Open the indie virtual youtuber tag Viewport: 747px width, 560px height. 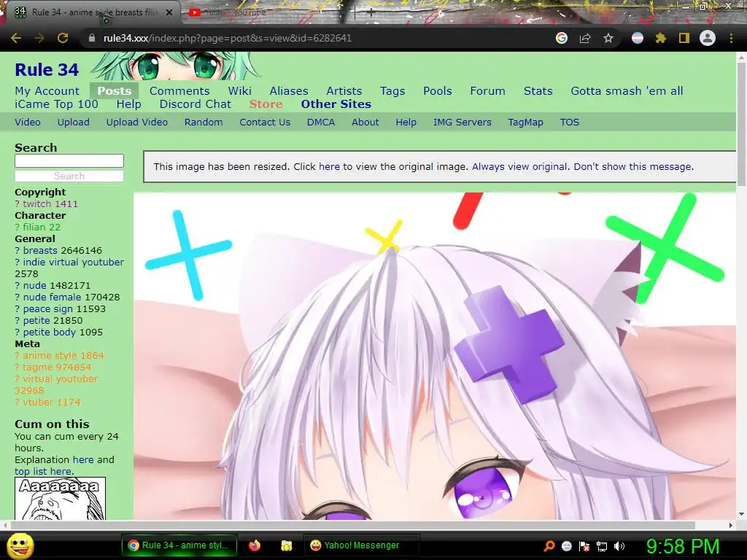pos(74,262)
